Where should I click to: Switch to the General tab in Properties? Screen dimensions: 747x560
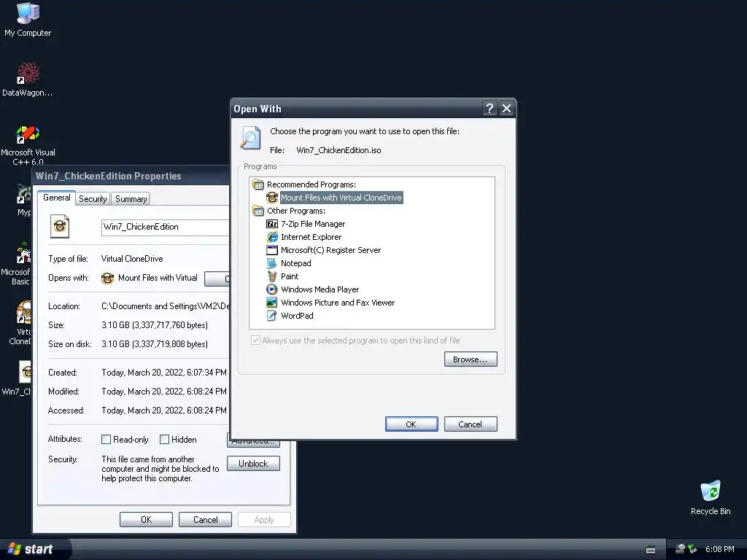point(57,198)
